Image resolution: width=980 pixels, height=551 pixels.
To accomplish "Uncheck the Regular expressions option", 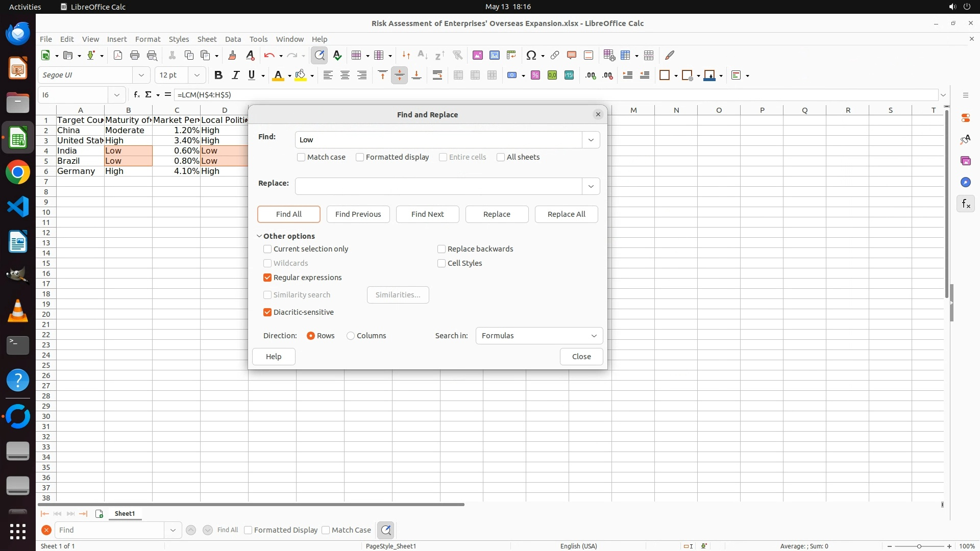I will pos(267,278).
